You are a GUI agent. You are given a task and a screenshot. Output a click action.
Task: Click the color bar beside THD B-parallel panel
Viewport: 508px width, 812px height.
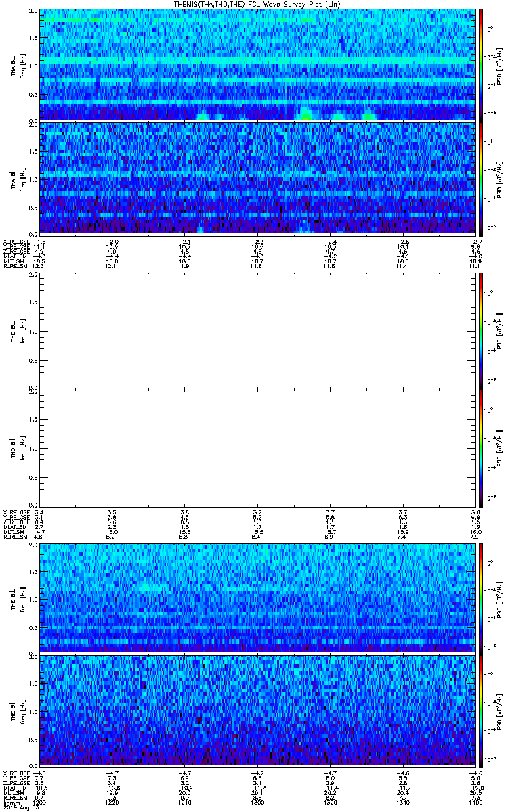[482, 447]
